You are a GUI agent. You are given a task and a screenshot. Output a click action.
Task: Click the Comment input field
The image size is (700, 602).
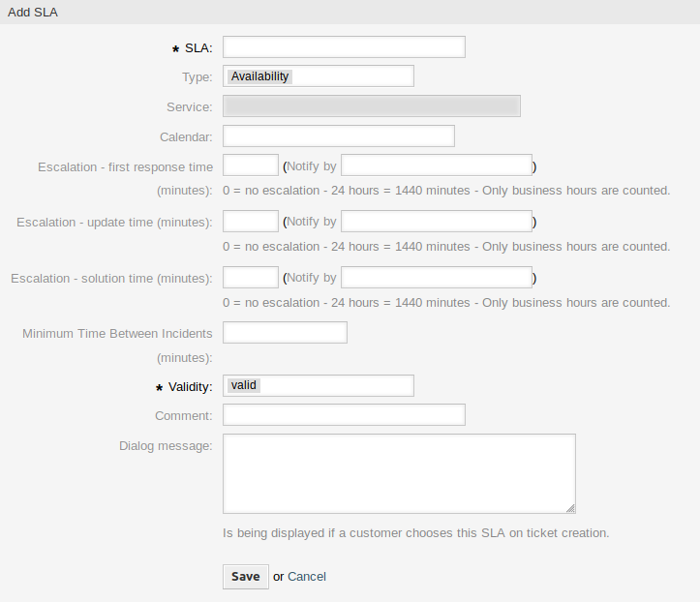[x=344, y=415]
